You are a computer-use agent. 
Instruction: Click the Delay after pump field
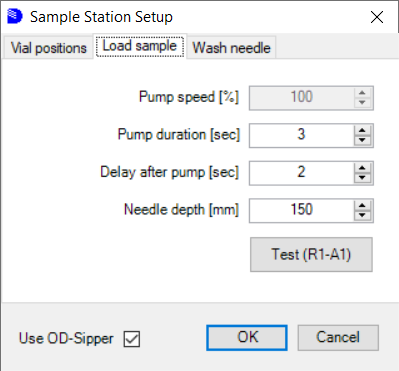pos(302,173)
